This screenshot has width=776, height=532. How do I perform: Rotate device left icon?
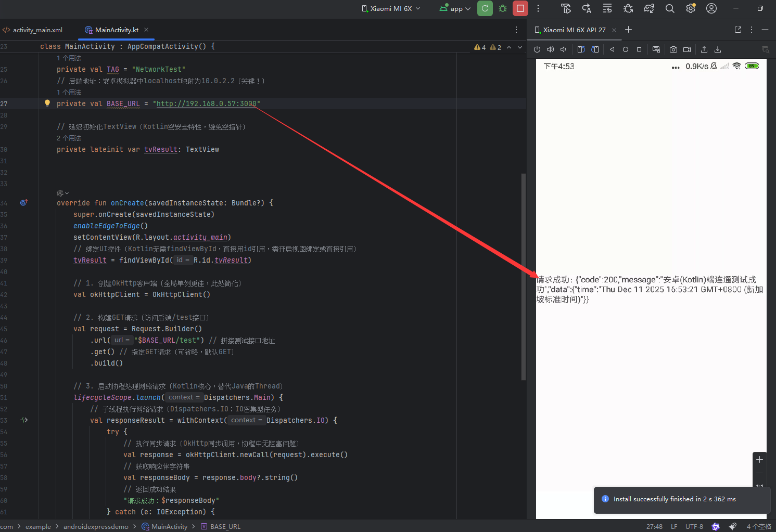581,49
